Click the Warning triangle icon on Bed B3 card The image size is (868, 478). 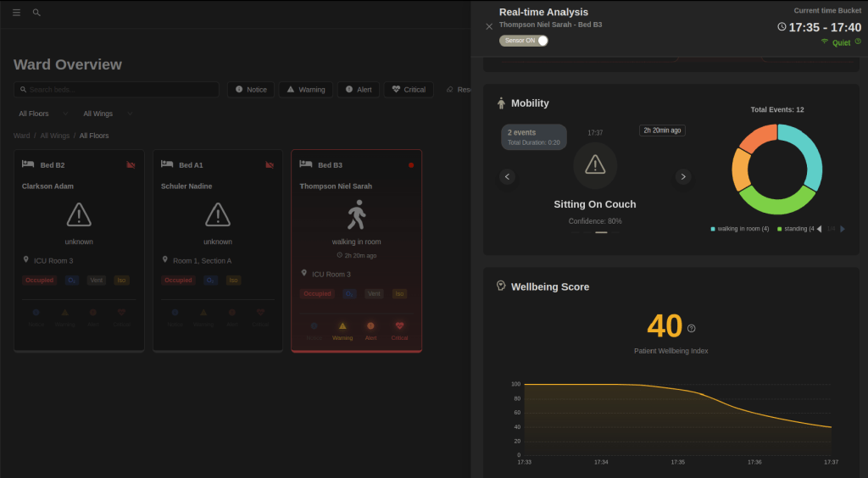coord(342,326)
